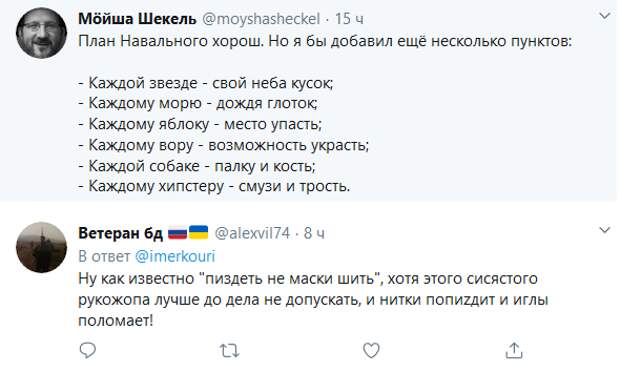Click the reply speech bubble icon
The height and width of the screenshot is (372, 620).
pos(87,350)
